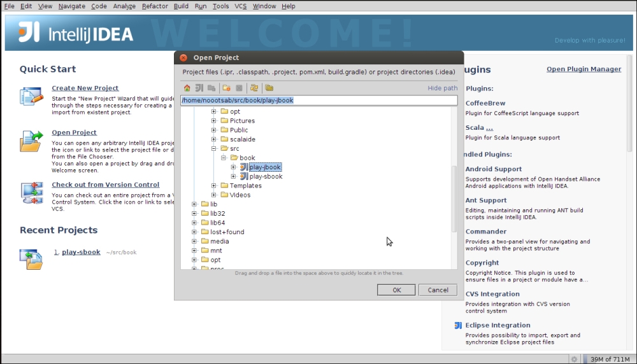Open the Refactor menu
The image size is (637, 364).
pyautogui.click(x=155, y=6)
